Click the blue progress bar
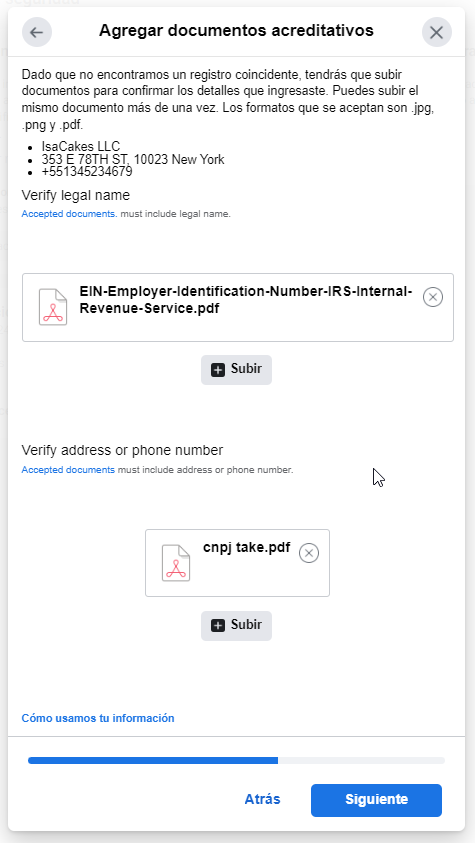The width and height of the screenshot is (475, 843). (153, 760)
